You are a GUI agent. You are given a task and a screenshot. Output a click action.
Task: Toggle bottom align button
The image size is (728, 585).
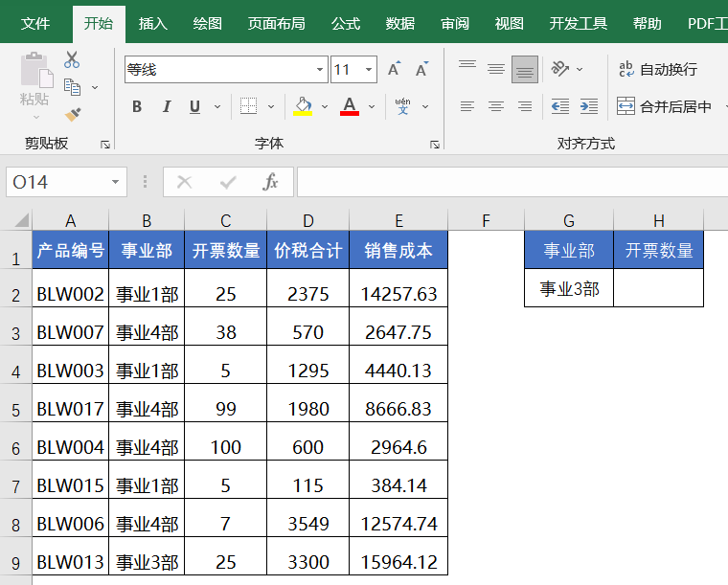pos(525,70)
